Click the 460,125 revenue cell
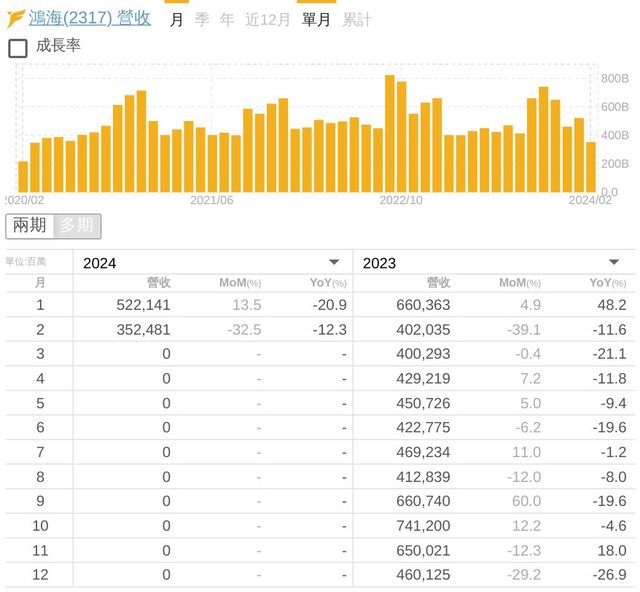 (423, 575)
